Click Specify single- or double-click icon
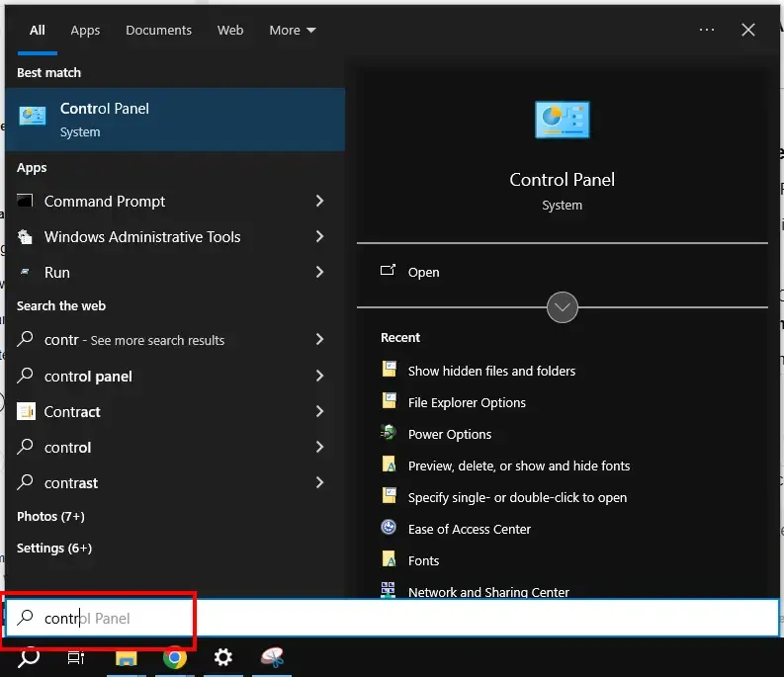Screen dimensions: 784x677 point(389,495)
